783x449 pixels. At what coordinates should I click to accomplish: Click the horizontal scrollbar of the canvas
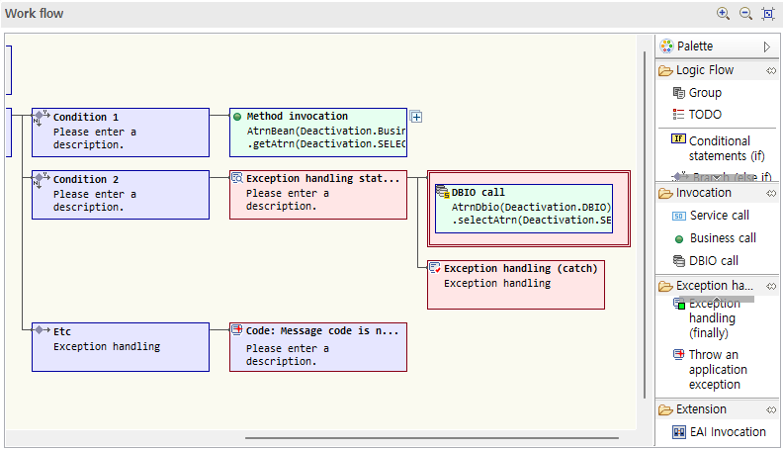click(x=430, y=438)
